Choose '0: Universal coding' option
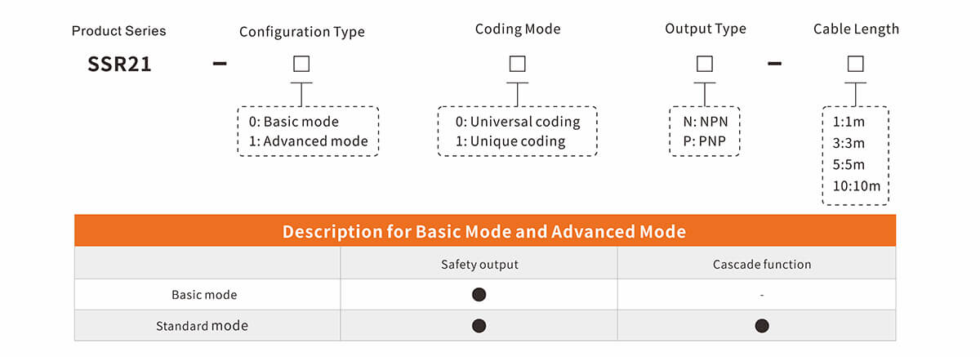The width and height of the screenshot is (980, 357). tap(518, 122)
